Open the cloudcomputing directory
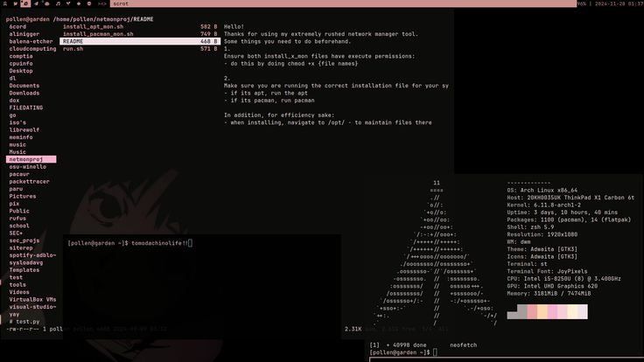This screenshot has width=644, height=362. click(x=32, y=49)
